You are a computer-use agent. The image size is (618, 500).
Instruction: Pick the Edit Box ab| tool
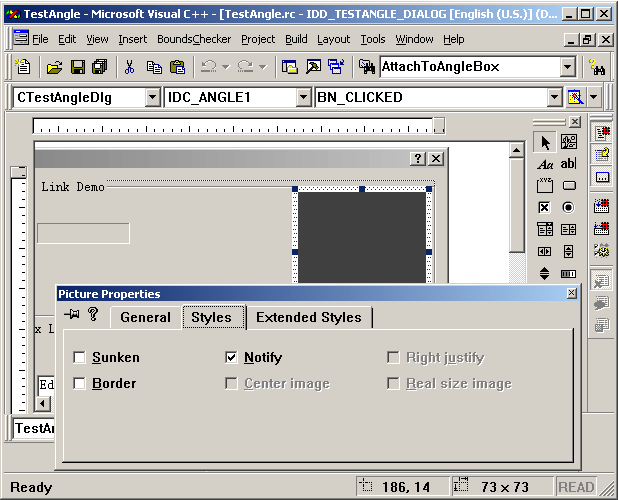568,164
